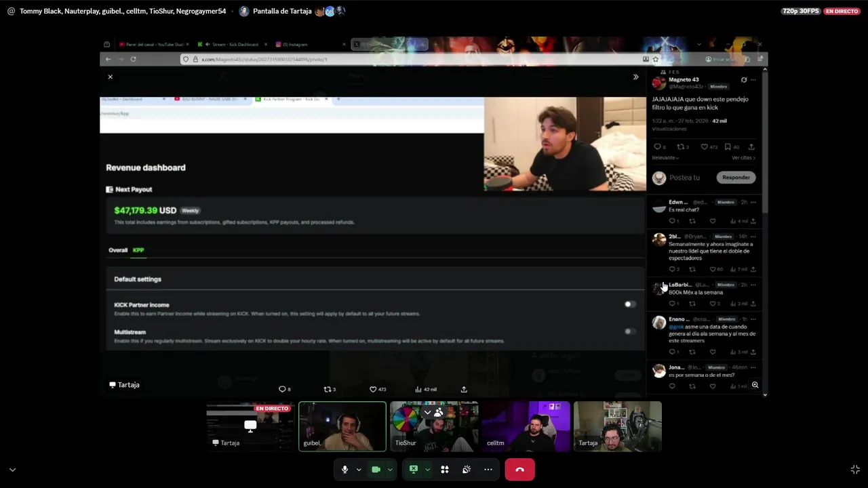
Task: Click Weekly badge beside payout amount
Action: tap(190, 211)
